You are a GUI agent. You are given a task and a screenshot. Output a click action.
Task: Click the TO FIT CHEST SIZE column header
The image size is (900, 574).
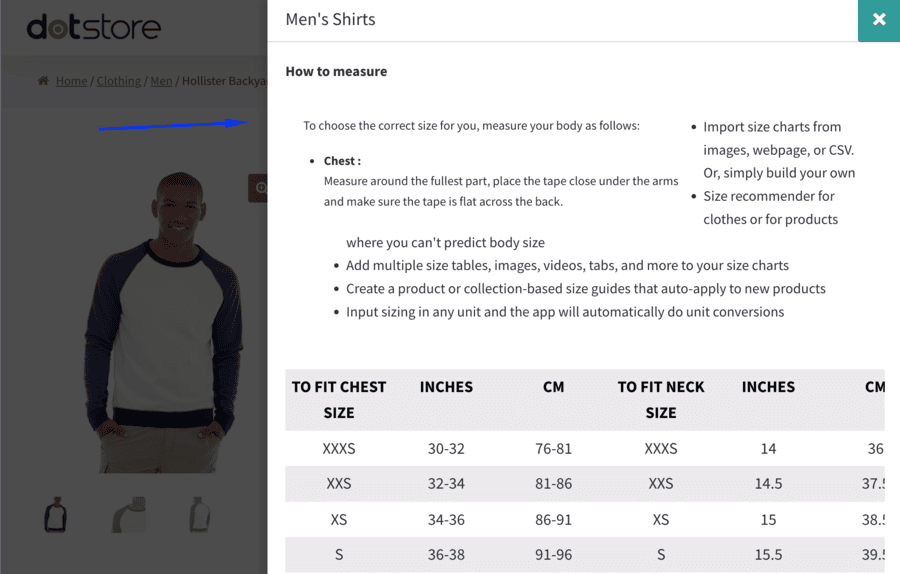pyautogui.click(x=339, y=400)
